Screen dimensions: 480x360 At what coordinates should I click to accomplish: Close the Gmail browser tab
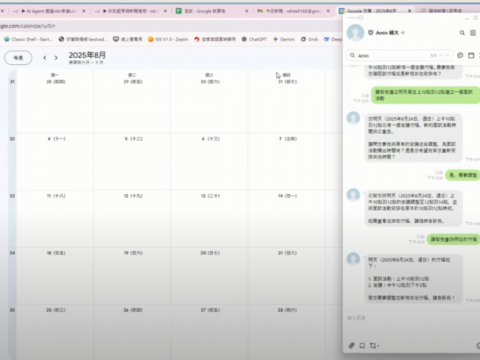pos(328,11)
